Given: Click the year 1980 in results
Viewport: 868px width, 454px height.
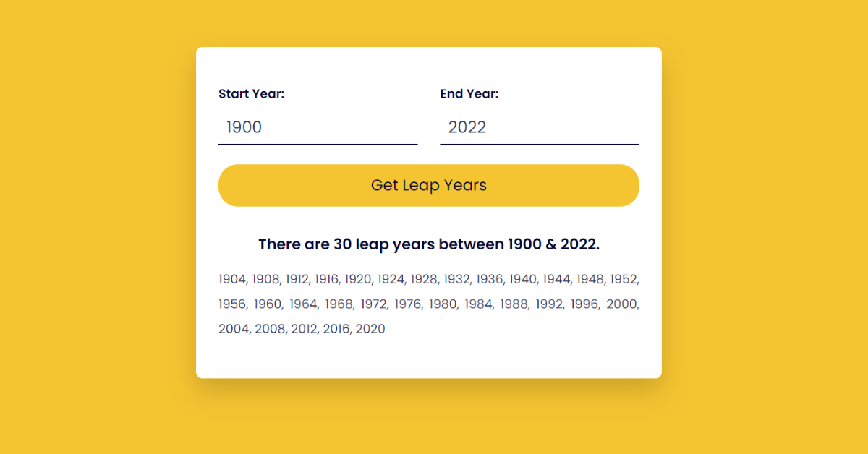Looking at the screenshot, I should pyautogui.click(x=443, y=304).
